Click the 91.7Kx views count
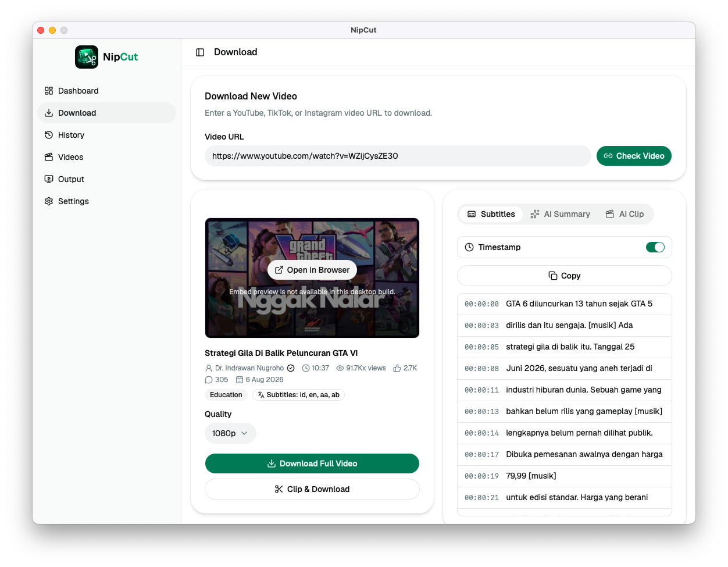Screen dimensions: 728x567 point(366,368)
